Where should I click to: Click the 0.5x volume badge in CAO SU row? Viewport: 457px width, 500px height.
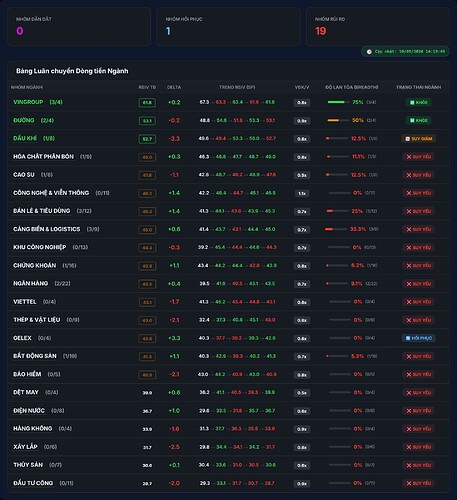(302, 175)
